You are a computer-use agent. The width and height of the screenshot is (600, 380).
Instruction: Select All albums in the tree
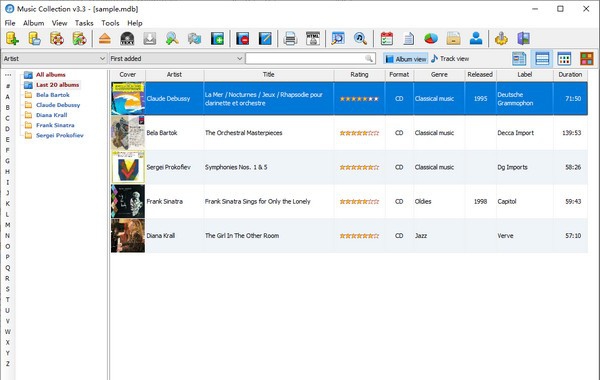(x=51, y=75)
